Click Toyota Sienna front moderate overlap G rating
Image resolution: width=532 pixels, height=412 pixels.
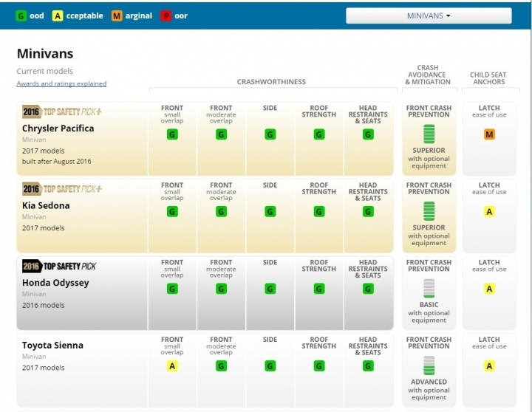221,366
